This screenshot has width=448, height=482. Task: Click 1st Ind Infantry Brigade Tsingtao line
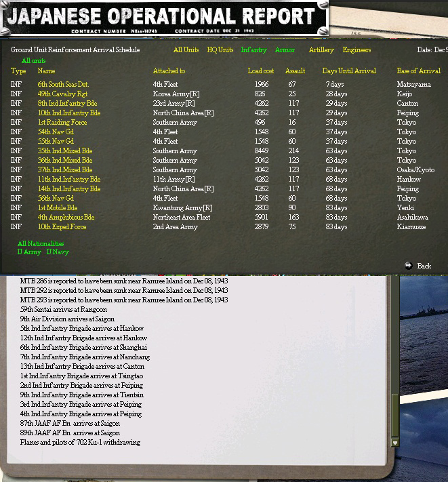click(81, 376)
